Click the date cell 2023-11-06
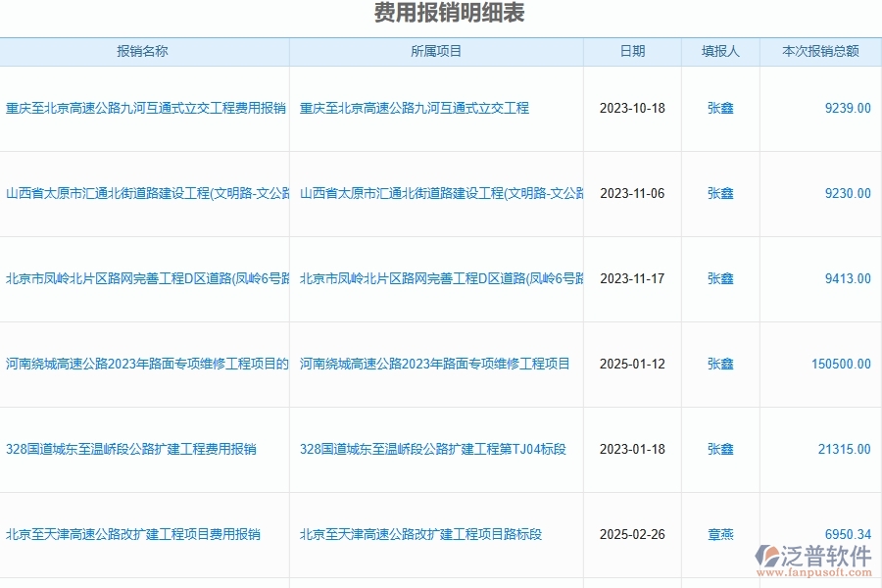Screen dimensions: 882x588 pyautogui.click(x=632, y=194)
